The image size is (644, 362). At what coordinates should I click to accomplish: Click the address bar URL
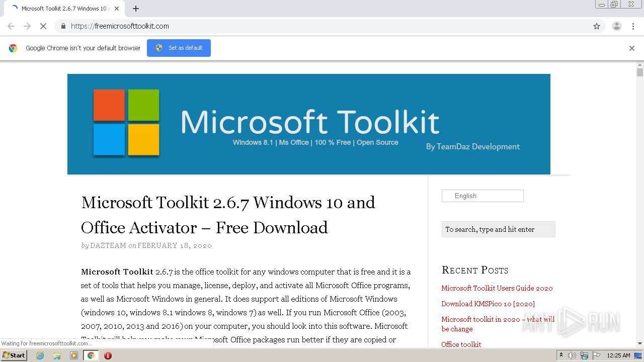click(x=120, y=26)
